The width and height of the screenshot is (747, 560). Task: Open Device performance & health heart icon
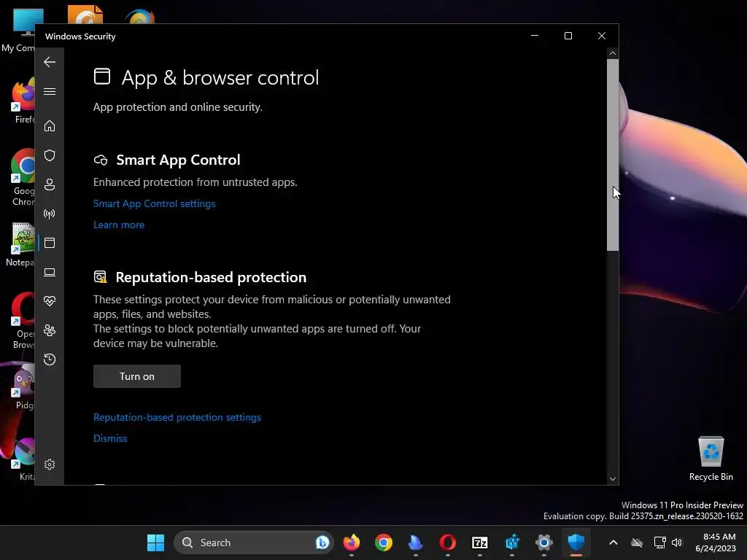point(50,301)
